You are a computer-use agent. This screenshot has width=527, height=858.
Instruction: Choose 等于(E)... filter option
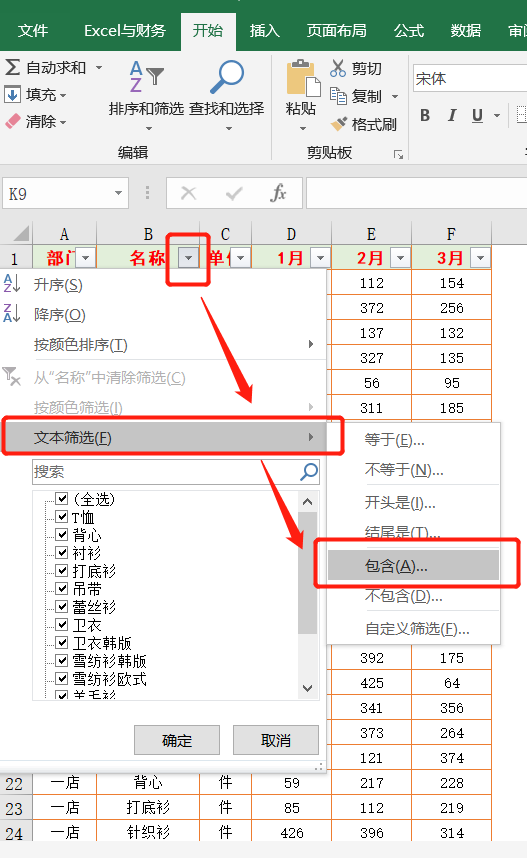click(x=413, y=439)
